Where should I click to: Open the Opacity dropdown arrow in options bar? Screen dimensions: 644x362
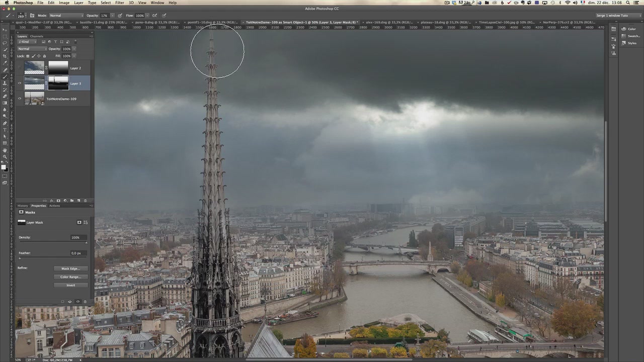coord(112,16)
